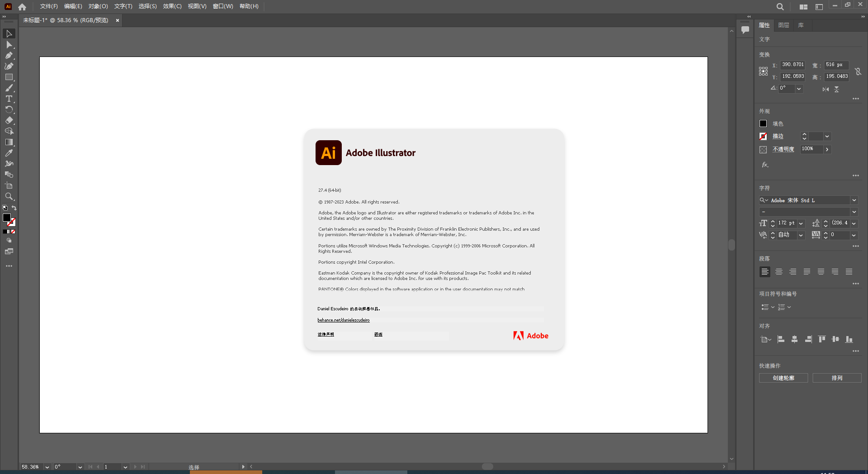
Task: Select the Curvature tool
Action: [9, 66]
